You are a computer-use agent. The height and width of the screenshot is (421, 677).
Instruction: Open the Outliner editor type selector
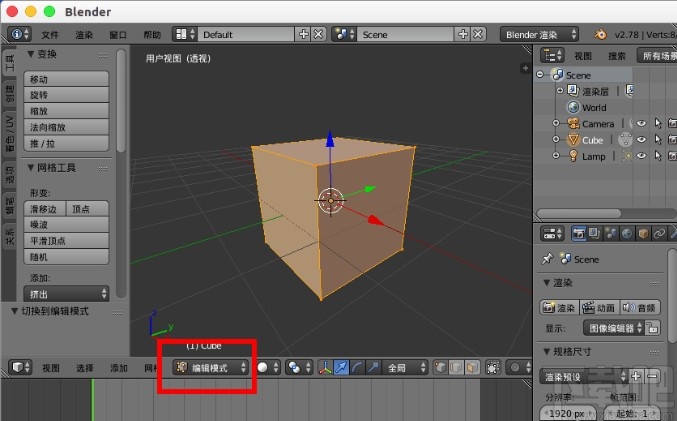pyautogui.click(x=552, y=56)
